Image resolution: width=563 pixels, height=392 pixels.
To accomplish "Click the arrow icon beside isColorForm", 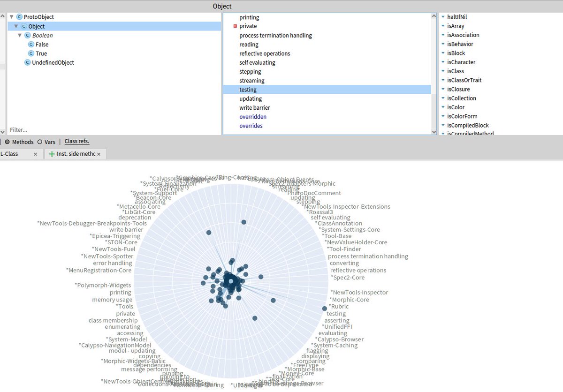I will click(443, 116).
